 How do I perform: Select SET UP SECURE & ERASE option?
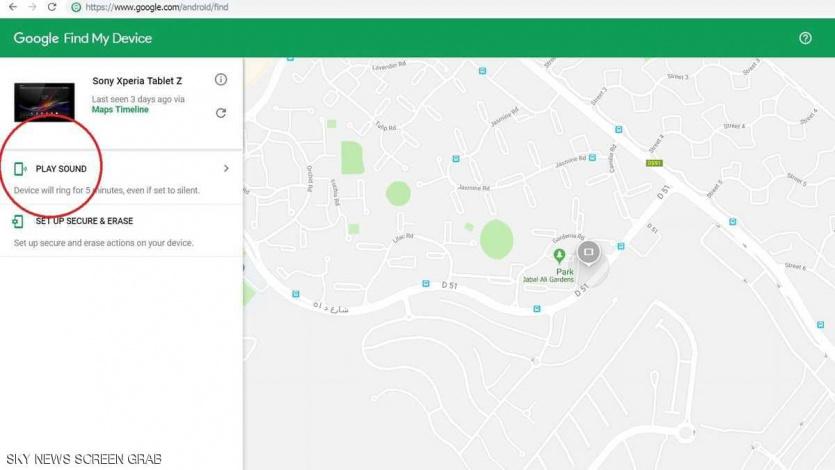(84, 221)
